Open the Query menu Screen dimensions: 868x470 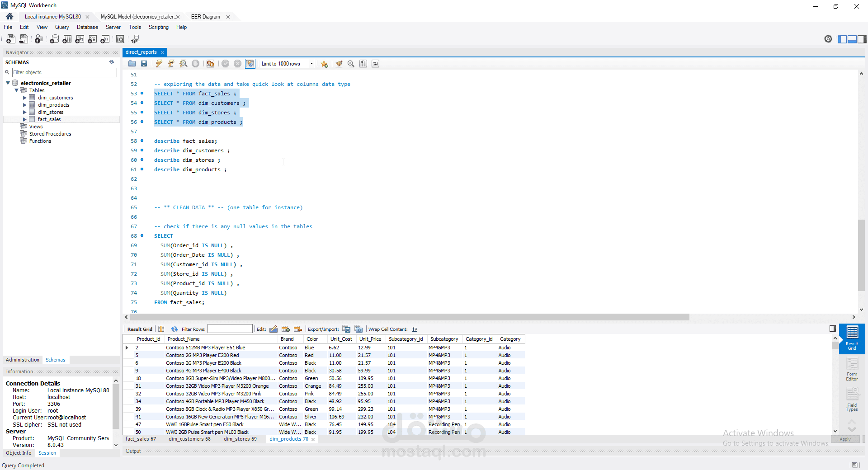(x=62, y=27)
